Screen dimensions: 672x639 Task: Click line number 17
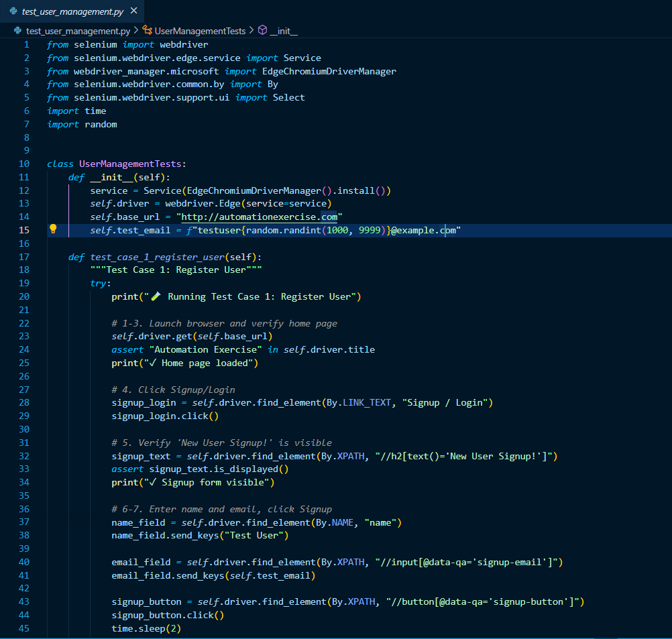(24, 257)
